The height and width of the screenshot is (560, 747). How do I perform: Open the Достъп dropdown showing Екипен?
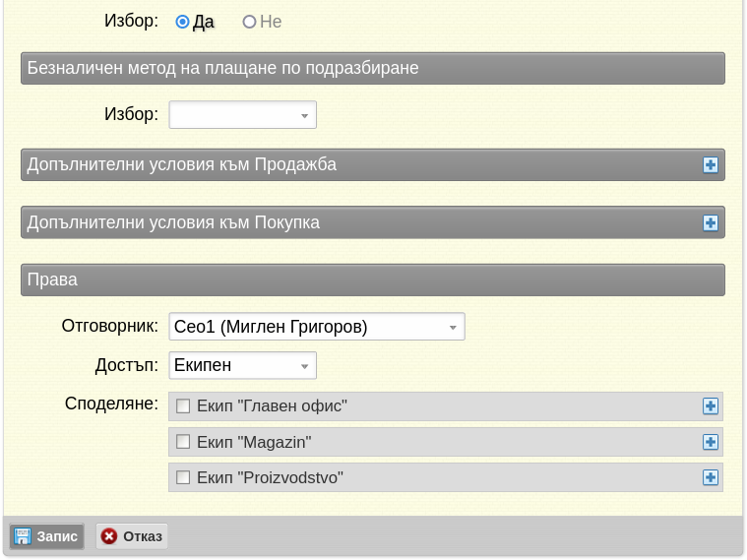pos(242,365)
